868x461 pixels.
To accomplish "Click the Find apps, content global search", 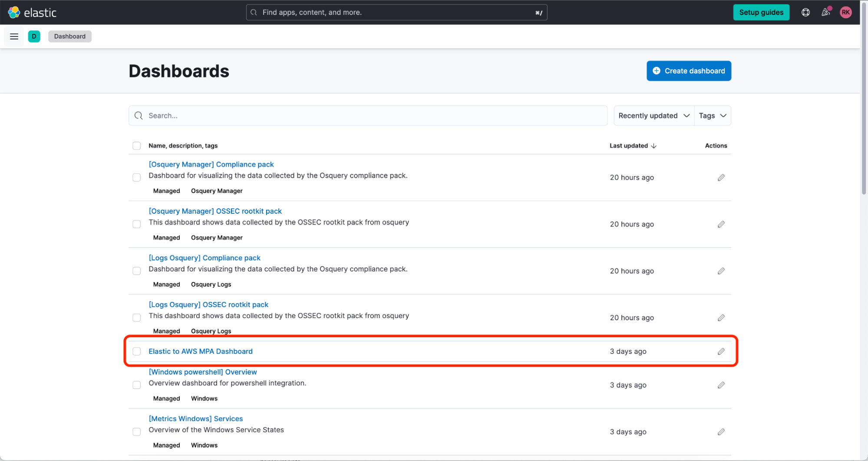I will [x=396, y=12].
